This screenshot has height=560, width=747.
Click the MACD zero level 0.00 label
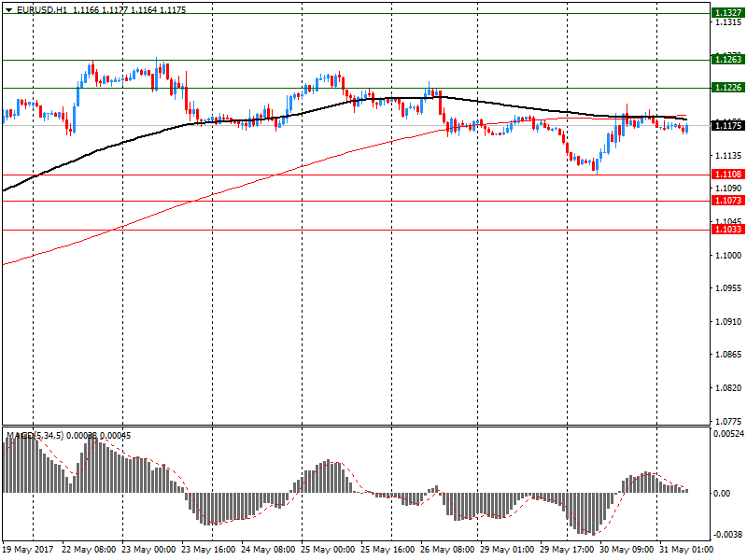[721, 494]
